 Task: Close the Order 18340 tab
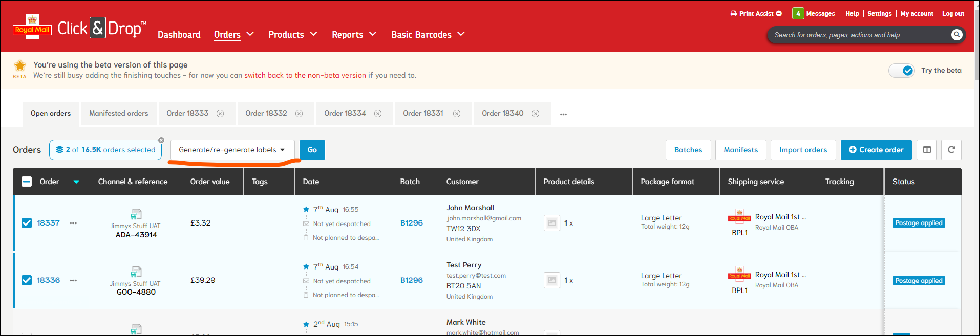point(536,114)
